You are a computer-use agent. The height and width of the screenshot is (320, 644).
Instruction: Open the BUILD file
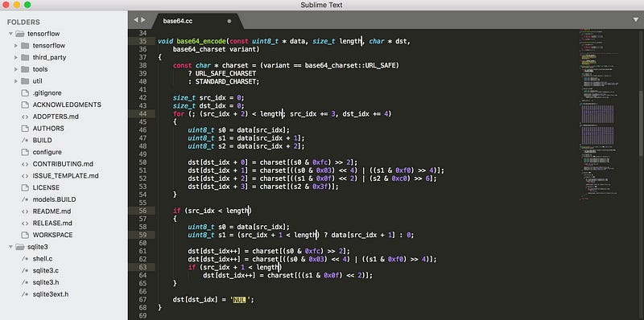(43, 141)
